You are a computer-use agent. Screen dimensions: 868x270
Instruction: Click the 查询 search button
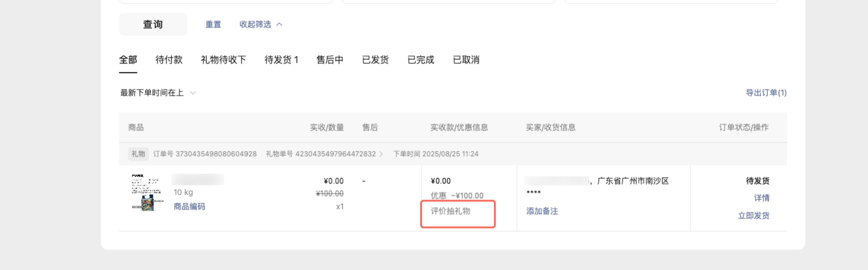click(x=153, y=24)
